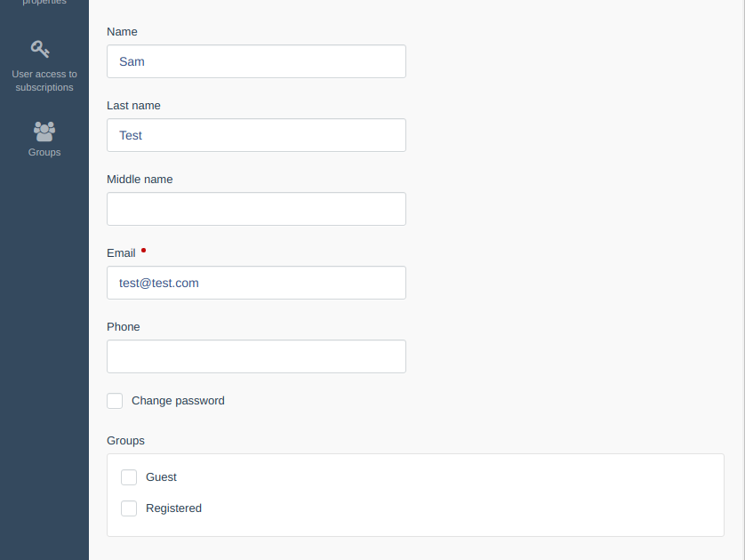The image size is (745, 560).
Task: Click the Email field label
Action: point(121,253)
